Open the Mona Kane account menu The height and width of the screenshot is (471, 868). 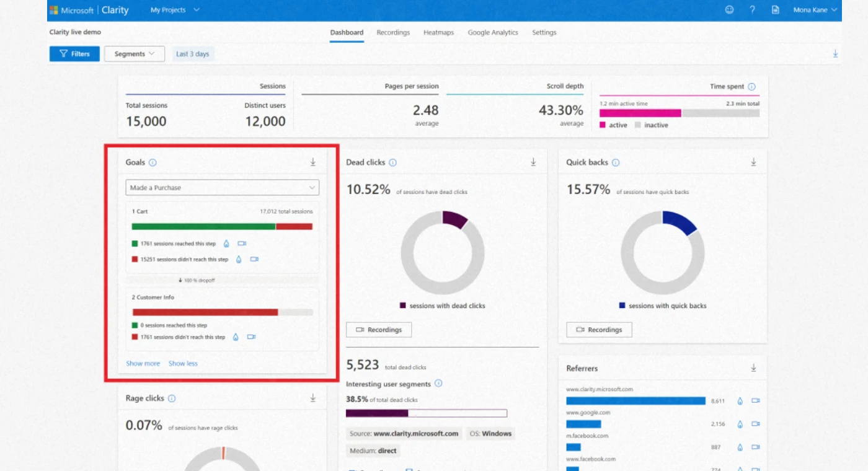pos(815,10)
